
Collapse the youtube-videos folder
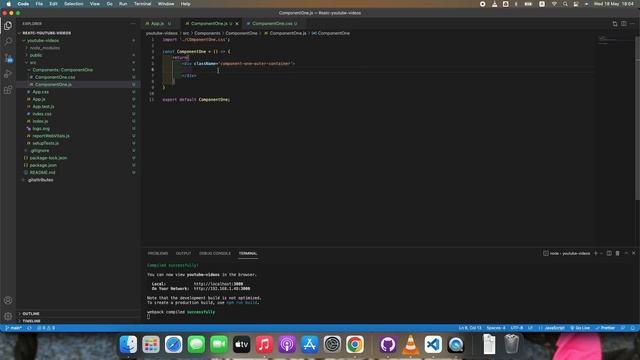43,40
